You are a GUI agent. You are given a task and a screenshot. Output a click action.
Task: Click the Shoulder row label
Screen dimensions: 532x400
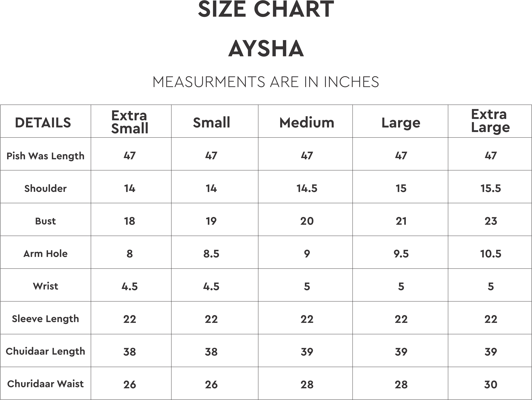pos(45,188)
